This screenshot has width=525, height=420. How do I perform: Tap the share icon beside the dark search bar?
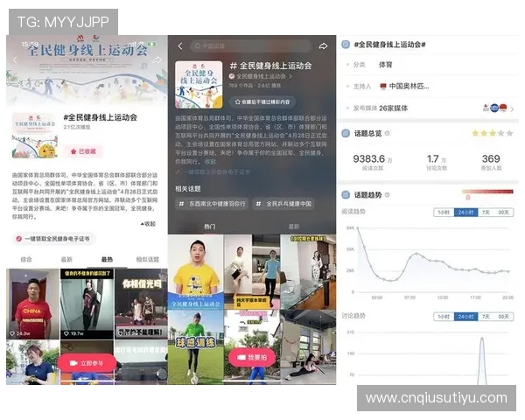[323, 45]
